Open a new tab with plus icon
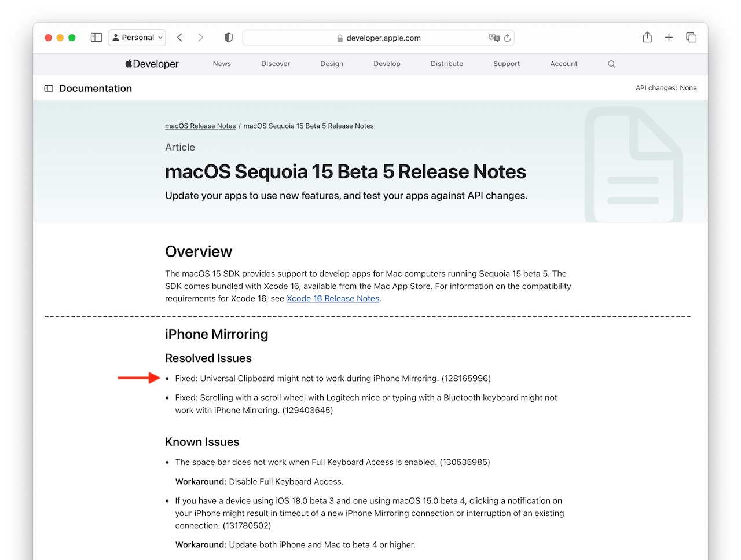 [x=669, y=37]
